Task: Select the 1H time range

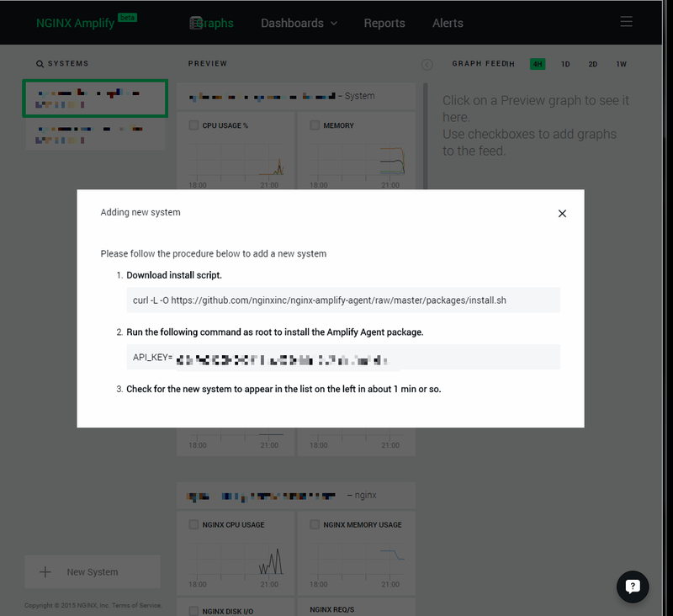Action: [510, 65]
